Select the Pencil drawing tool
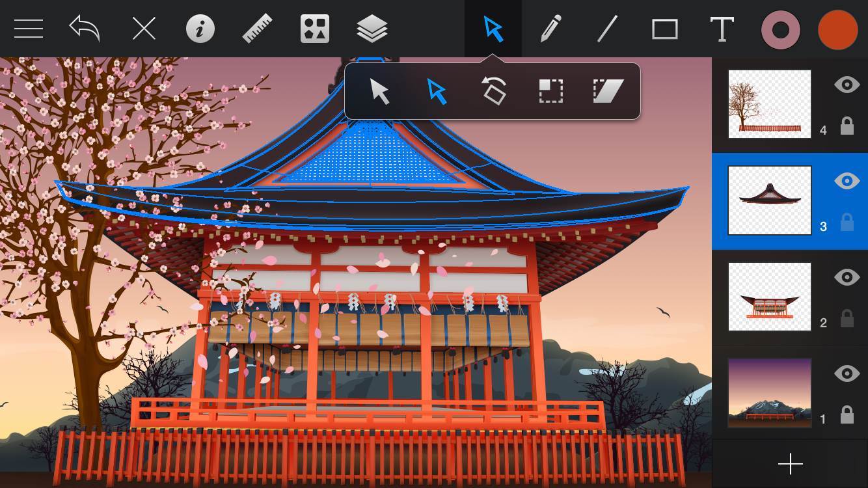Viewport: 868px width, 488px height. (x=550, y=29)
